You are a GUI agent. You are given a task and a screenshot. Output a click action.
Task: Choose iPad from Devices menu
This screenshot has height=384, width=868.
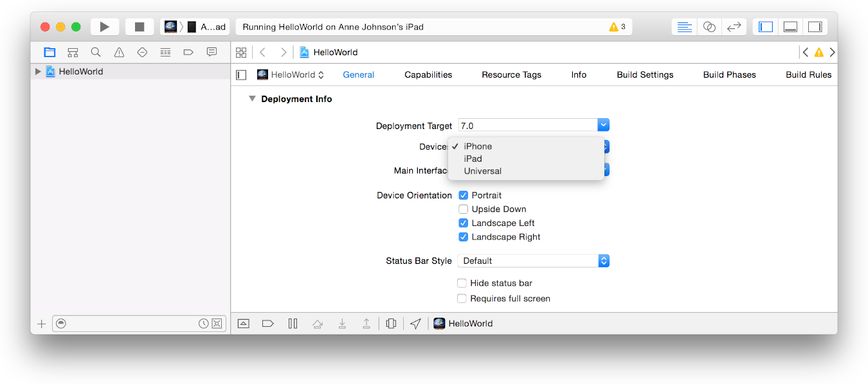click(526, 159)
